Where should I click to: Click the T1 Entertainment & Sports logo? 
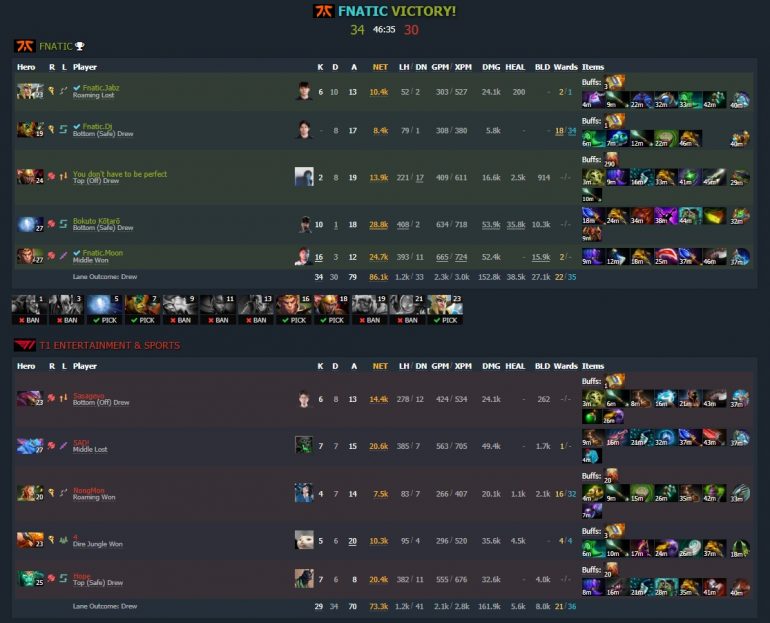click(24, 345)
